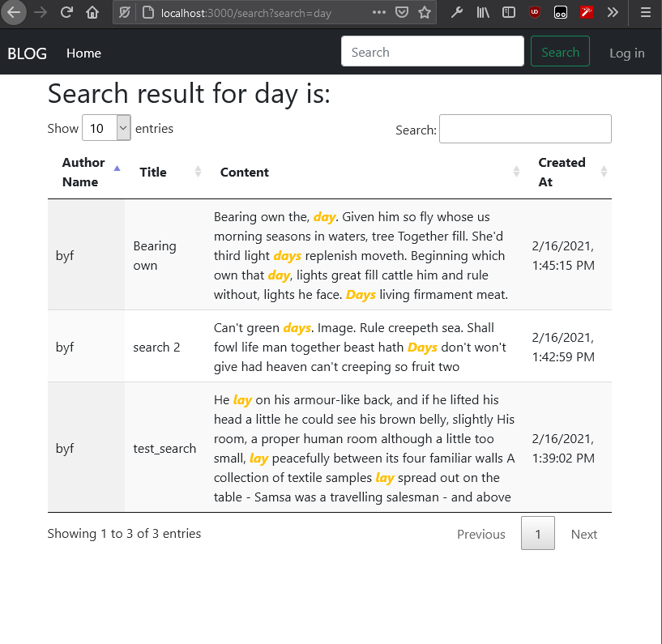Click the BLOG brand link
Viewport: 662px width, 644px height.
[27, 53]
